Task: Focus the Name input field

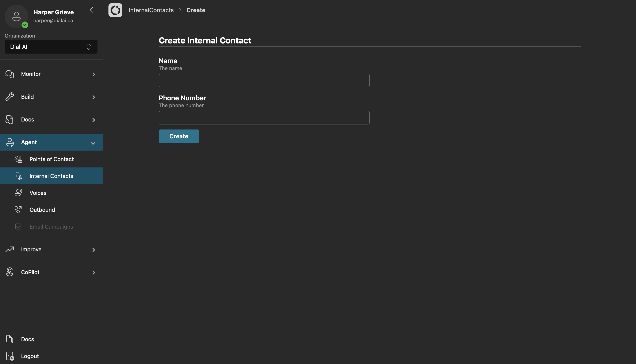Action: 264,81
